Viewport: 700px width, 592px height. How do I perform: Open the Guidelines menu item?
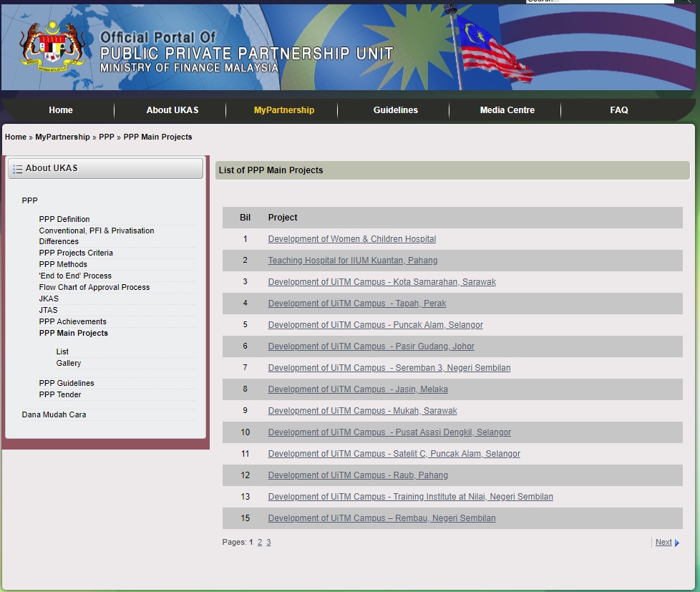pos(395,110)
